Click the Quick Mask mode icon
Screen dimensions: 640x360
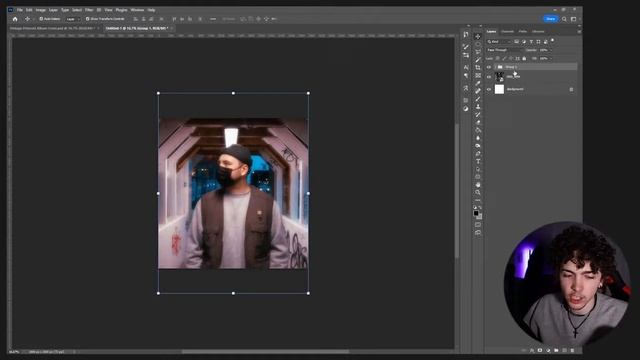pyautogui.click(x=478, y=224)
